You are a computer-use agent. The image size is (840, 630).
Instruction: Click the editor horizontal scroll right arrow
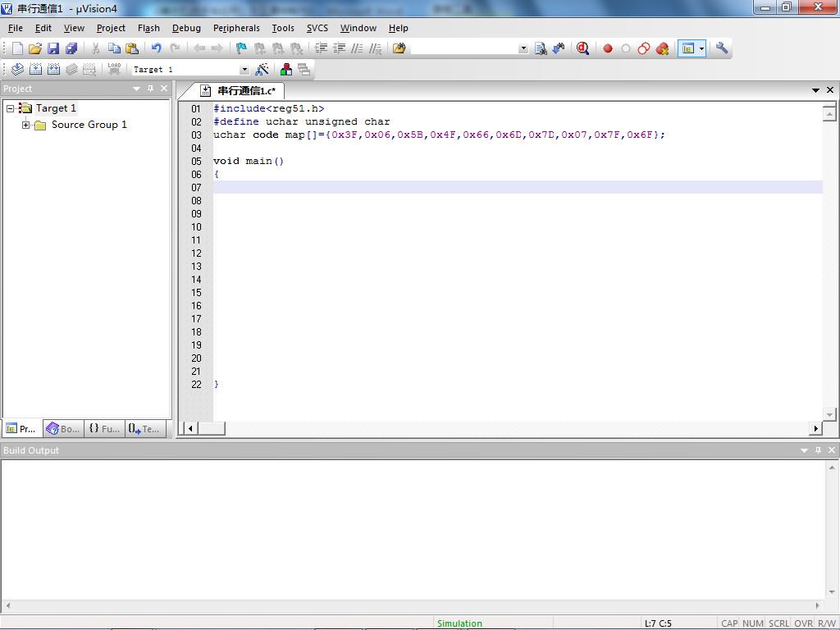click(815, 428)
